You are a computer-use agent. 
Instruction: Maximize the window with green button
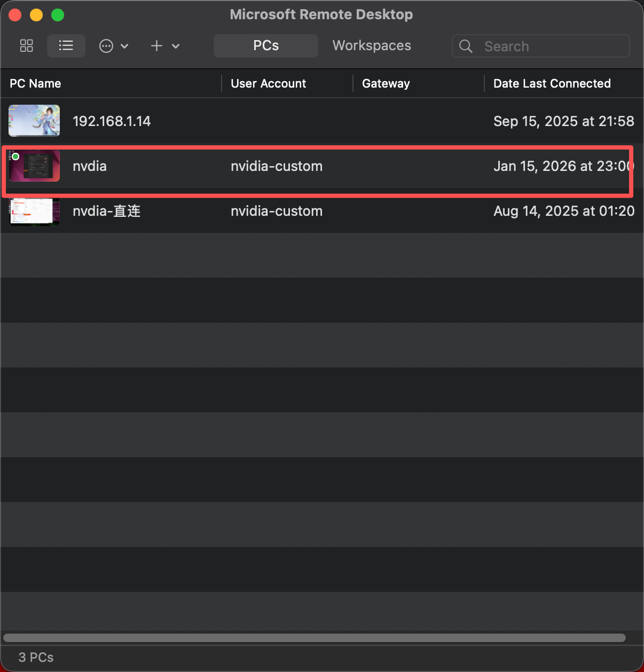pos(58,15)
